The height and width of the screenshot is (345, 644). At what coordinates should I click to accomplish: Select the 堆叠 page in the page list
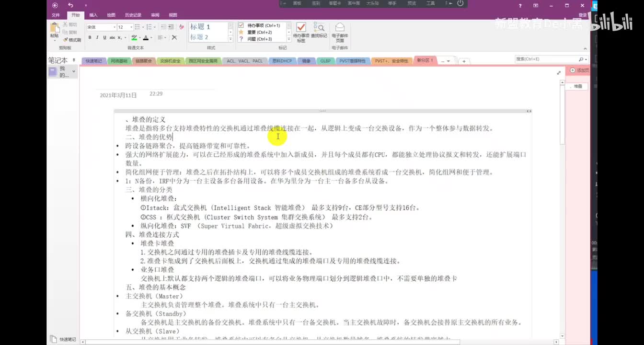(578, 86)
